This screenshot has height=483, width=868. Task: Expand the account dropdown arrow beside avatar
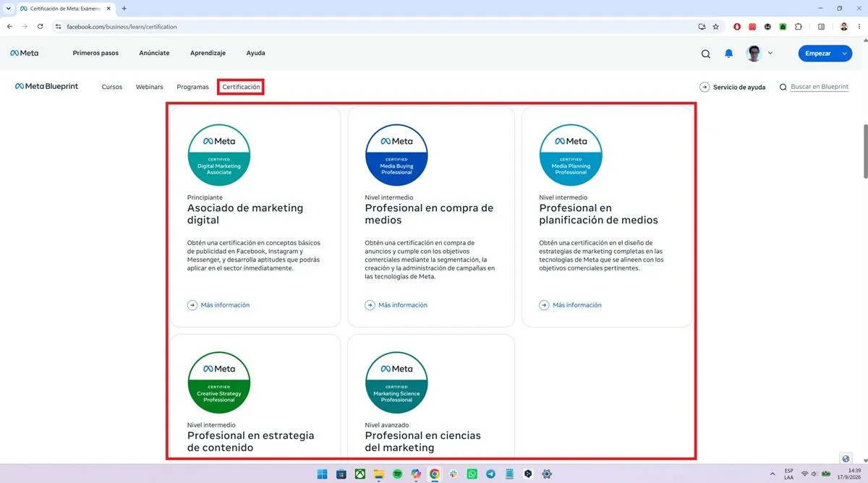pos(770,53)
